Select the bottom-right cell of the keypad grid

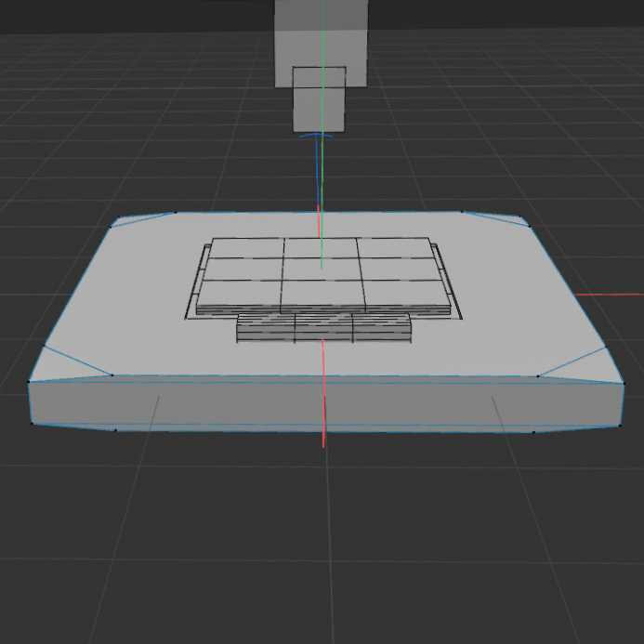click(406, 295)
